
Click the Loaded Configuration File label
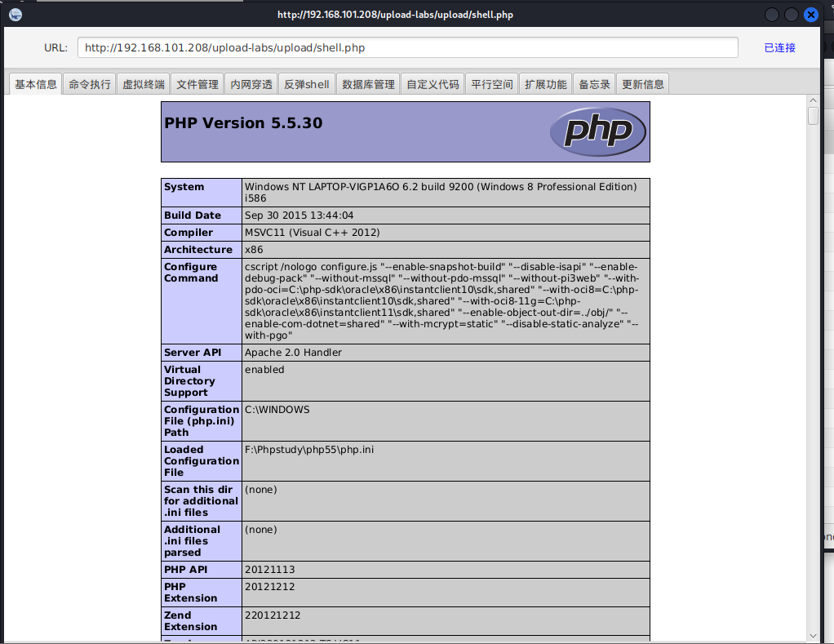[202, 460]
